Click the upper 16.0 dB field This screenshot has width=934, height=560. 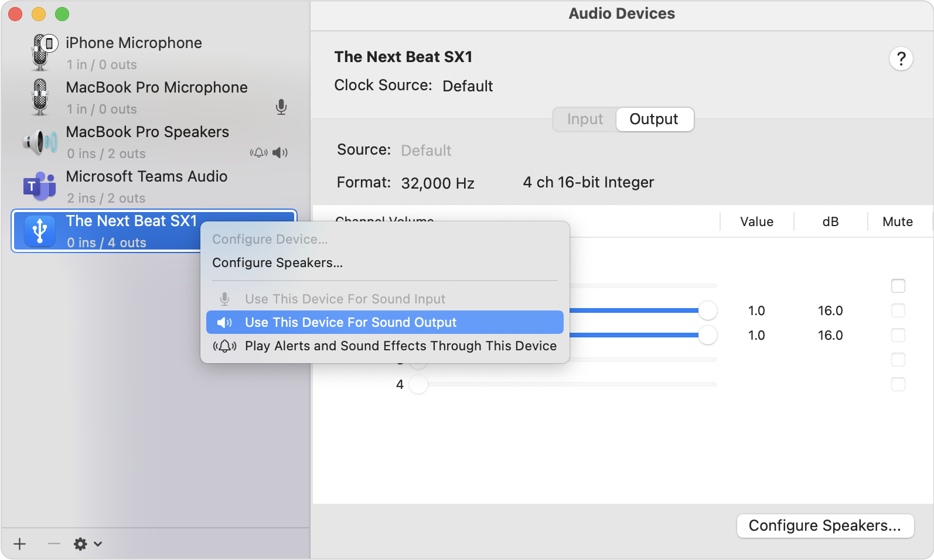pyautogui.click(x=830, y=310)
